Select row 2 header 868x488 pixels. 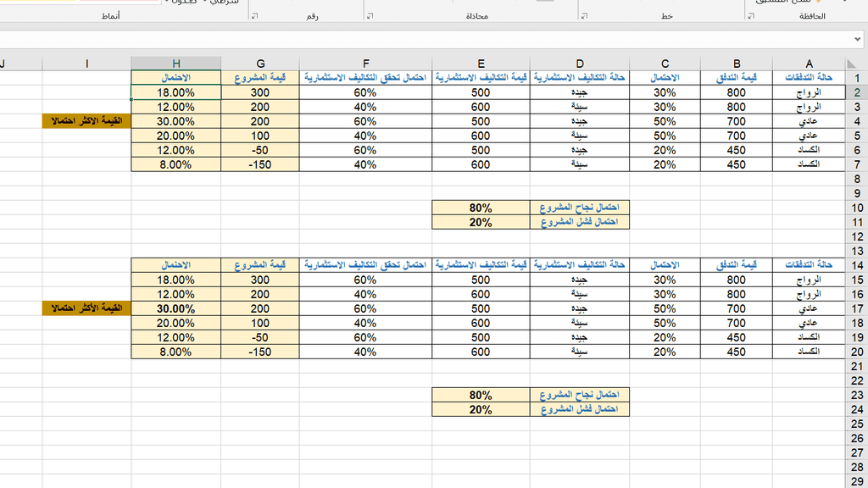pos(857,92)
